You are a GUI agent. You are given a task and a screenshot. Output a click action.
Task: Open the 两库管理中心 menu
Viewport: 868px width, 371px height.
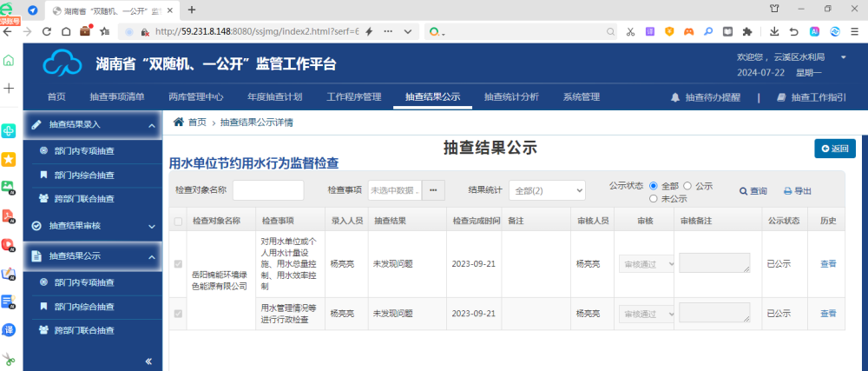point(195,97)
